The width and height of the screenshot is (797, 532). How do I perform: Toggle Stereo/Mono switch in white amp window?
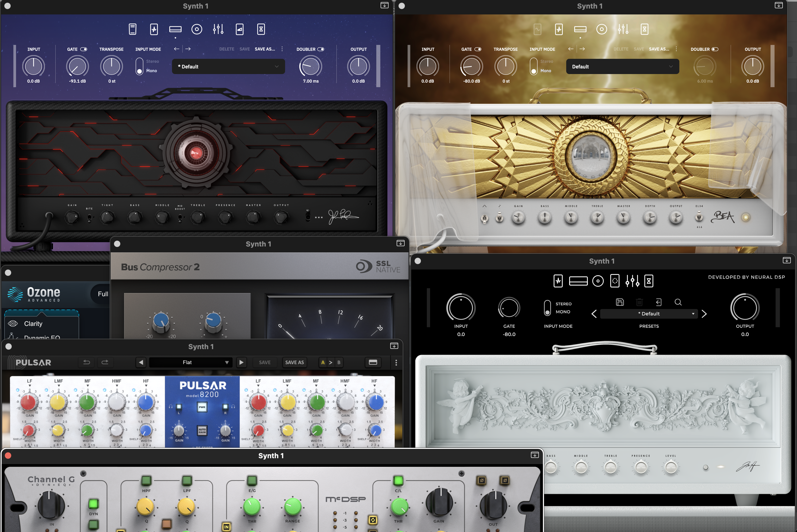(547, 308)
